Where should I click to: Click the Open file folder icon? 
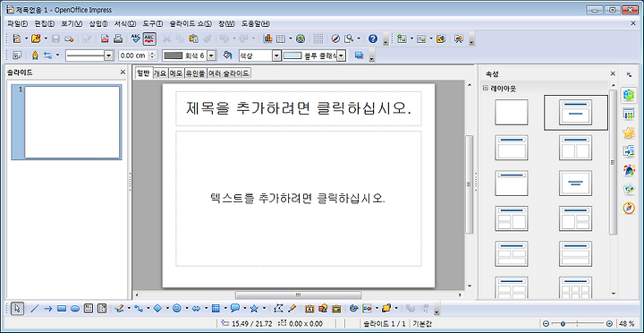36,38
